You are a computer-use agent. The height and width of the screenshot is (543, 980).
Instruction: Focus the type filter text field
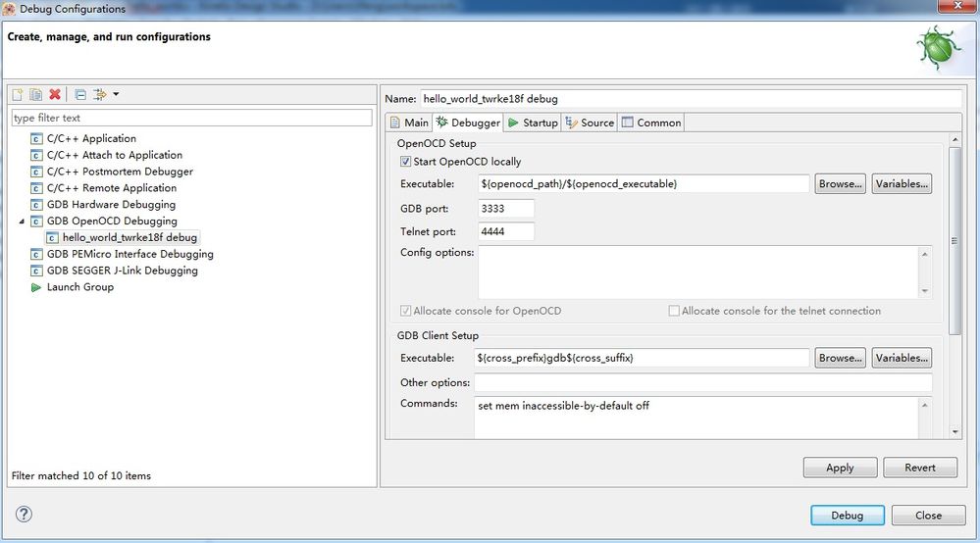(192, 118)
